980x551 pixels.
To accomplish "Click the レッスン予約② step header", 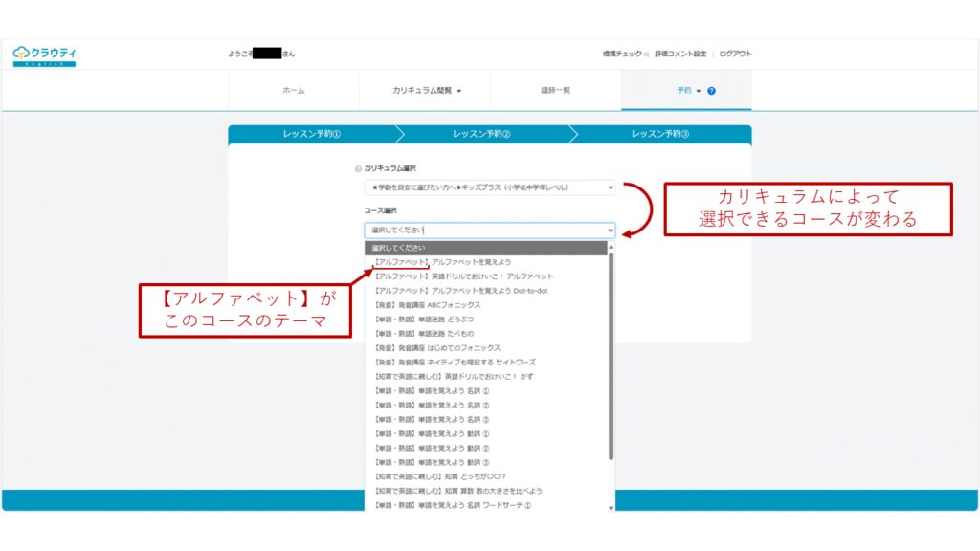I will click(480, 135).
